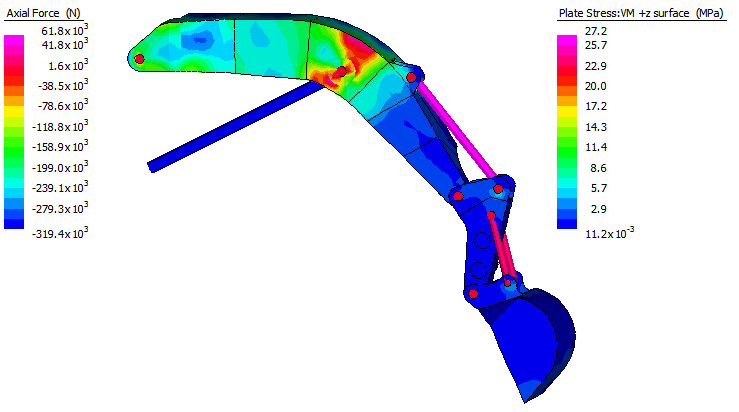
Task: Select the 1.6x10³ axial force label
Action: (x=68, y=65)
